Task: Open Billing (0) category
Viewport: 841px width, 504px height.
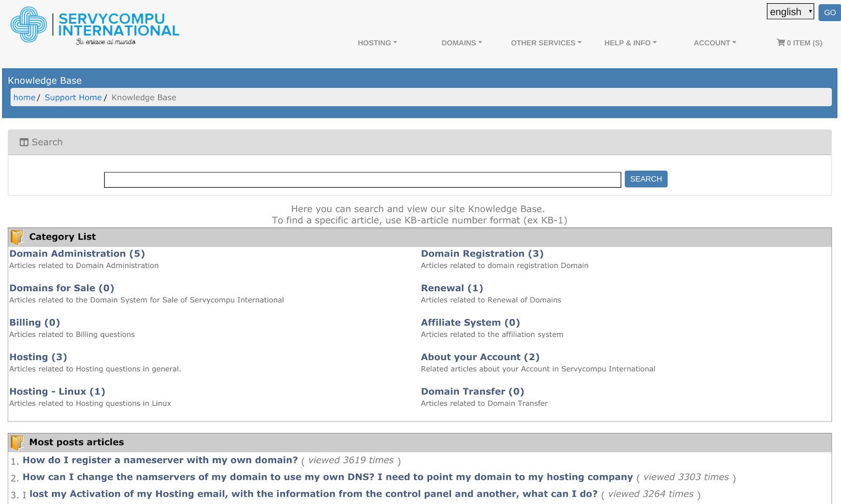Action: [35, 323]
